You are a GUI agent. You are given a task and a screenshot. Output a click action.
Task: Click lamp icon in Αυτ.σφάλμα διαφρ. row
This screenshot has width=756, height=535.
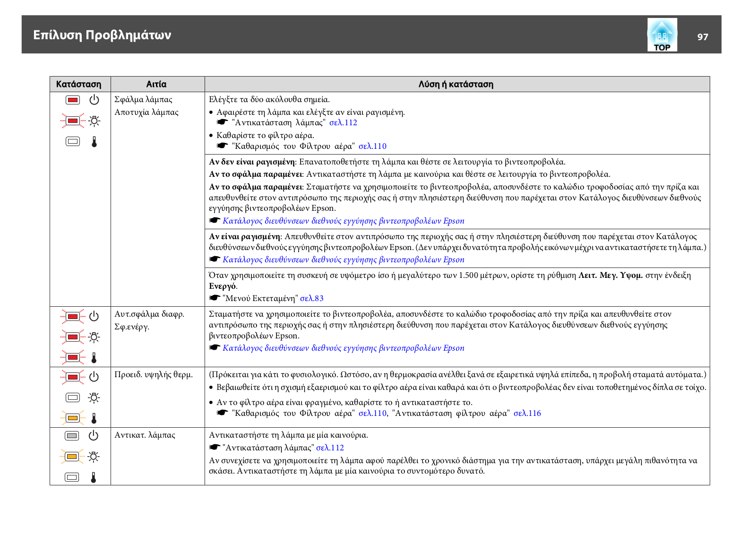tap(94, 337)
